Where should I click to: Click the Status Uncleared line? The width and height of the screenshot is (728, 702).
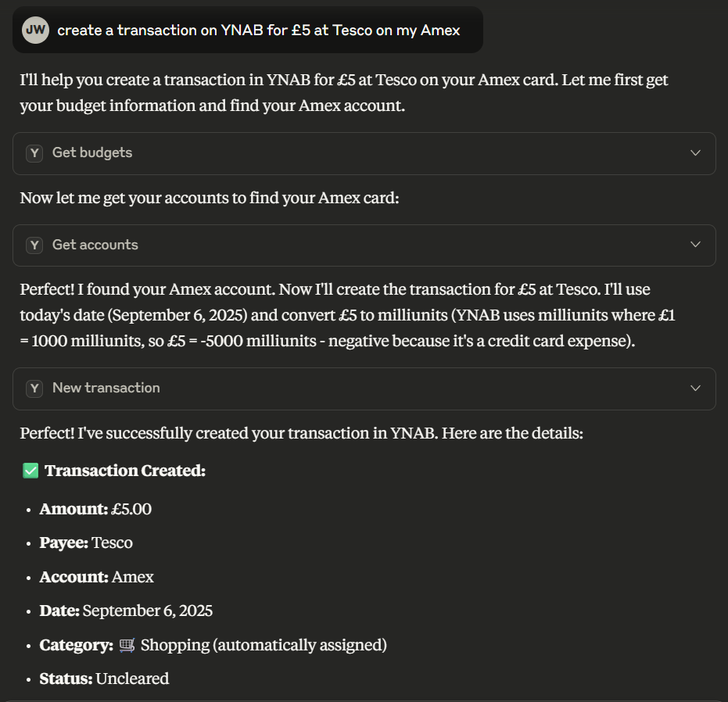click(x=105, y=679)
